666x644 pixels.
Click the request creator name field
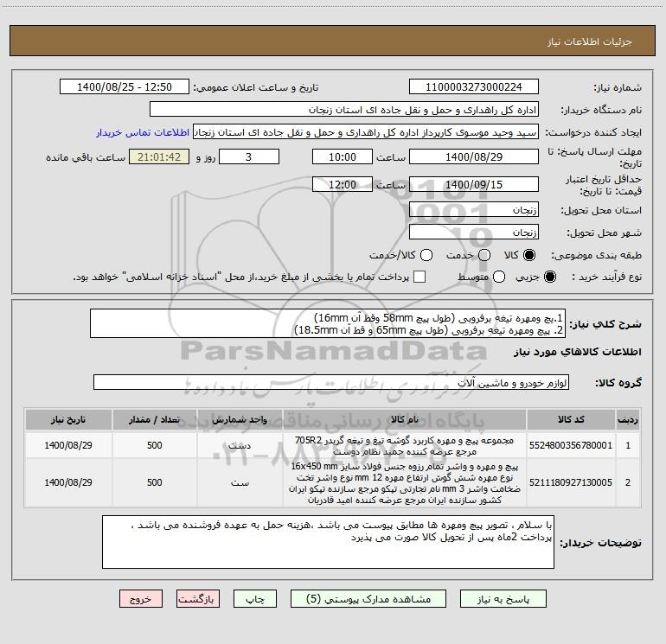click(366, 131)
